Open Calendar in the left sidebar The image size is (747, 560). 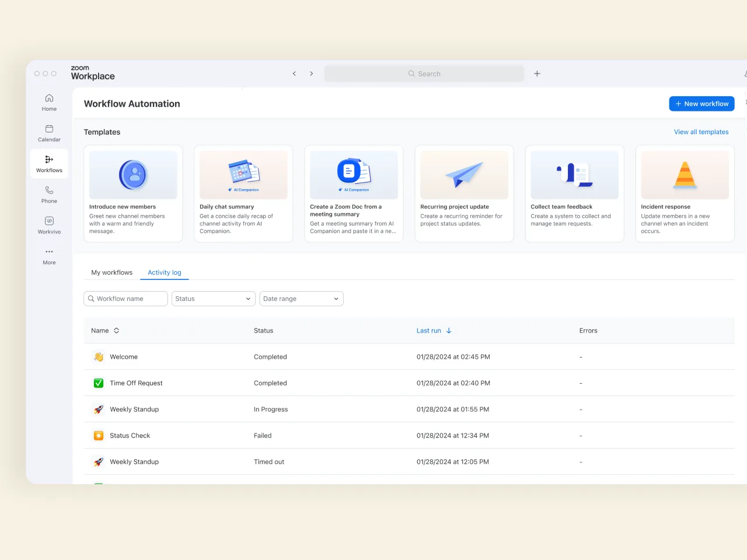(49, 133)
